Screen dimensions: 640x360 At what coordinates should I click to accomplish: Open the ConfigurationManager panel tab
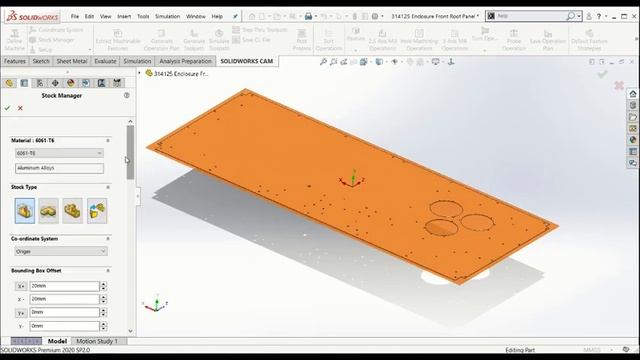click(40, 83)
